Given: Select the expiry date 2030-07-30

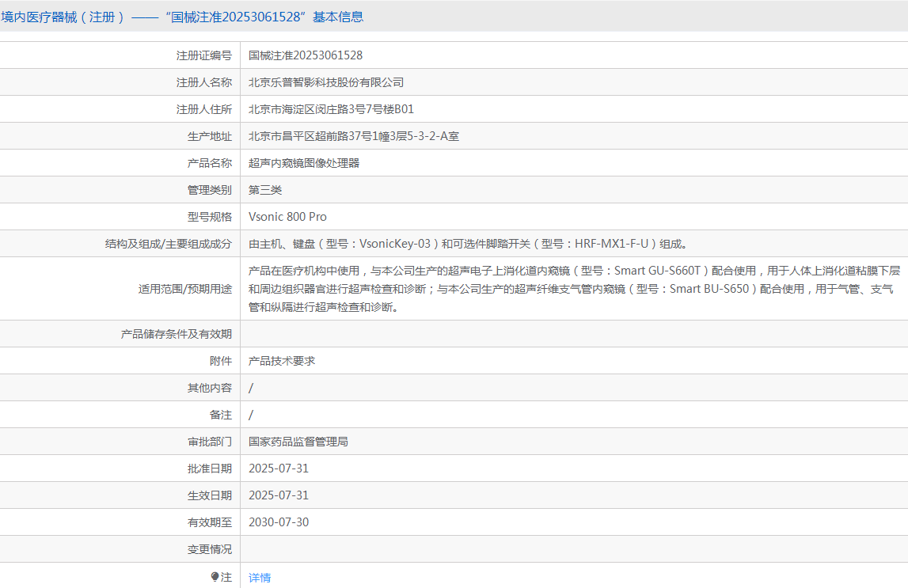Looking at the screenshot, I should pos(279,522).
